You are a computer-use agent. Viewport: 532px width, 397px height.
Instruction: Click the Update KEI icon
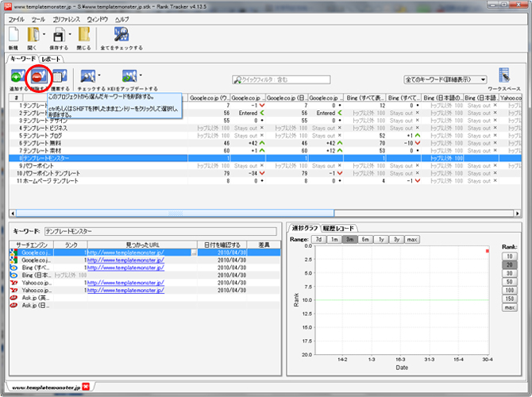click(129, 76)
